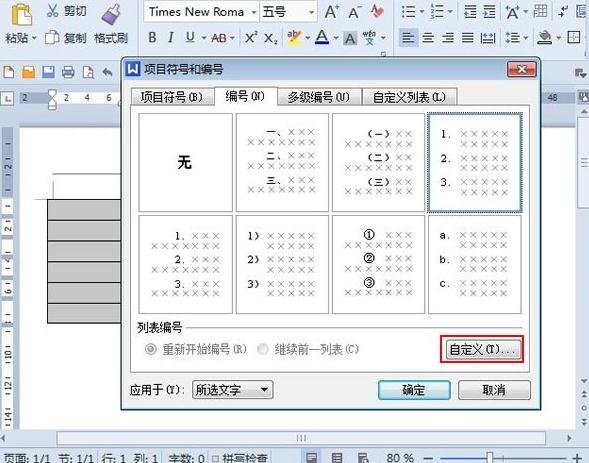This screenshot has width=589, height=463.
Task: Apply Italic formatting
Action: [x=171, y=38]
